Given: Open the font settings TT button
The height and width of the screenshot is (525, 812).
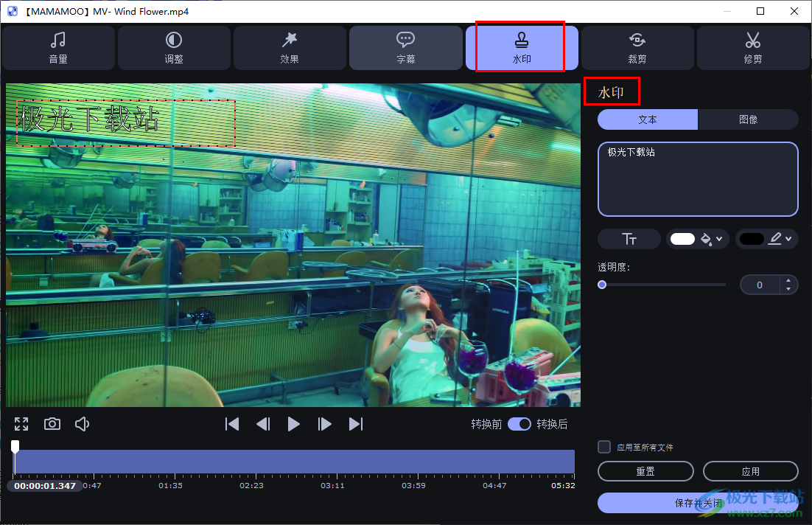Looking at the screenshot, I should pyautogui.click(x=629, y=239).
